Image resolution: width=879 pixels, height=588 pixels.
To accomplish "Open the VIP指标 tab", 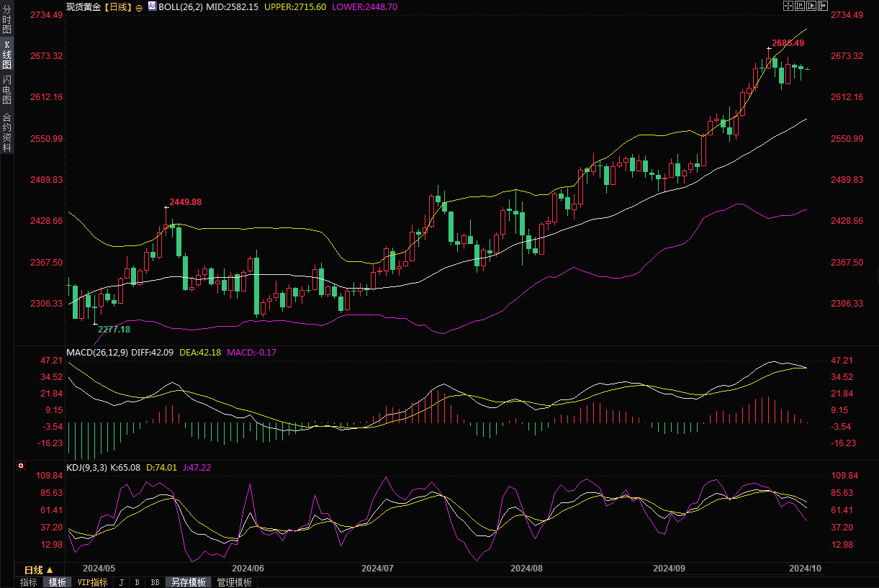I will coord(92,582).
